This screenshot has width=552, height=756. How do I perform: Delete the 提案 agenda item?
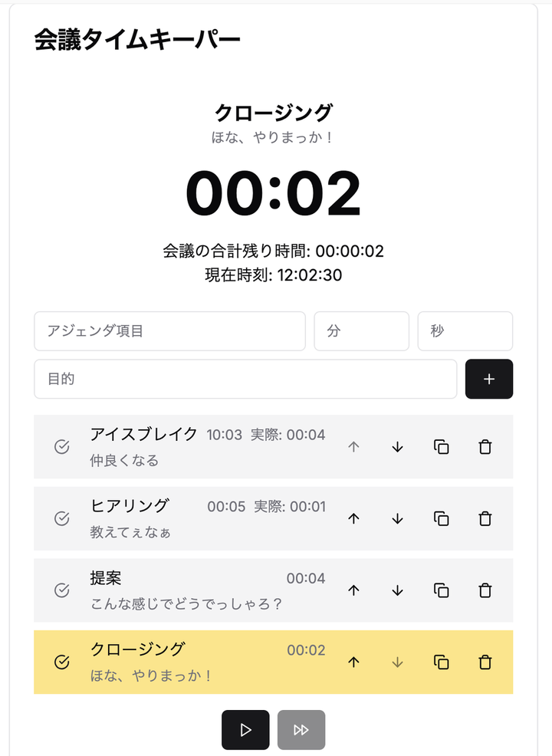[485, 590]
